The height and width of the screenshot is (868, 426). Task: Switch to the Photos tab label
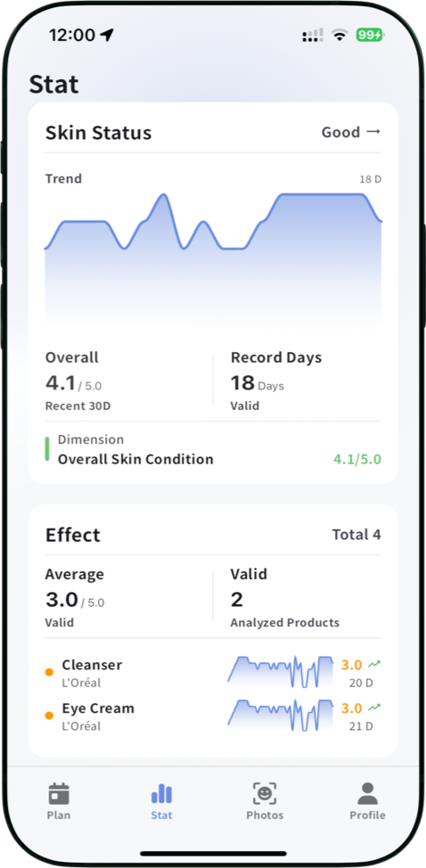pyautogui.click(x=265, y=815)
